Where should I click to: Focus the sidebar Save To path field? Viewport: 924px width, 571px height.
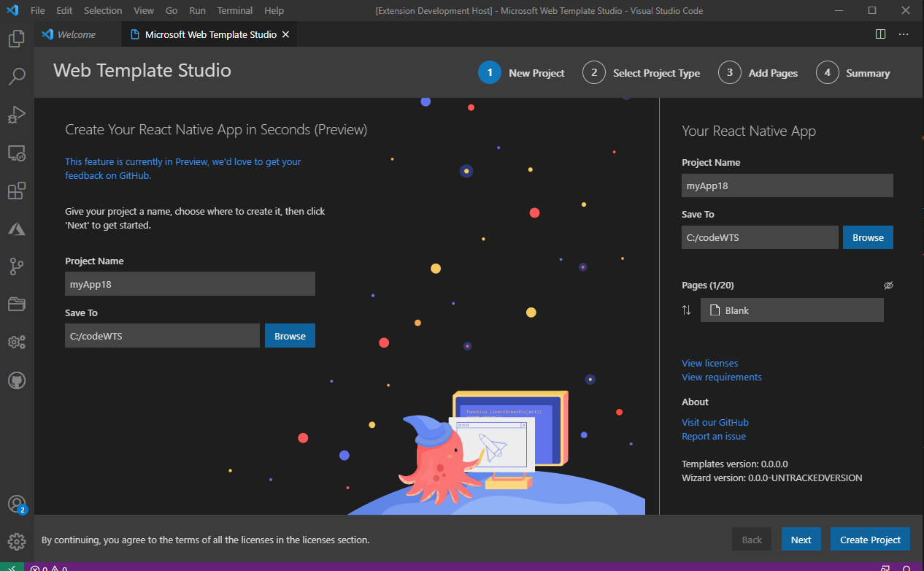point(760,237)
